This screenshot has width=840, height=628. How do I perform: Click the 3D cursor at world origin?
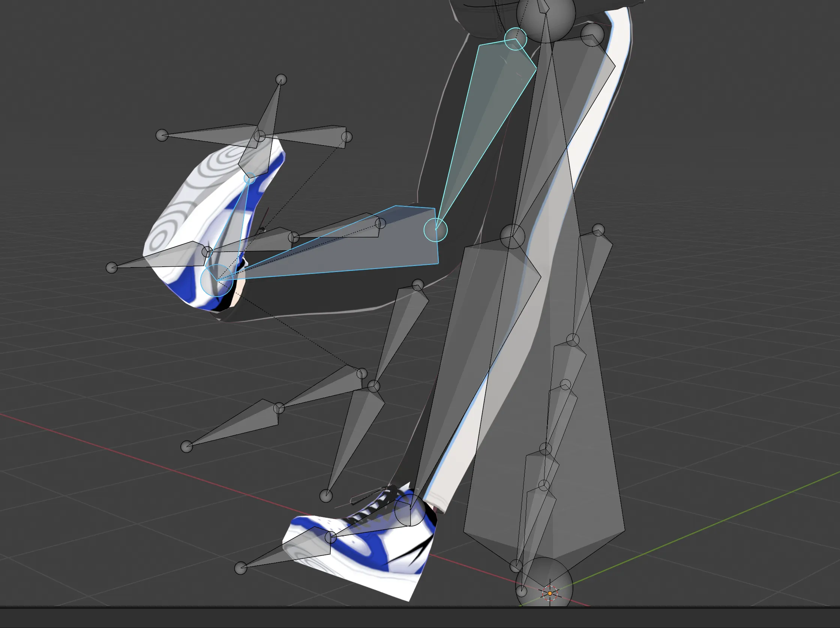coord(549,593)
